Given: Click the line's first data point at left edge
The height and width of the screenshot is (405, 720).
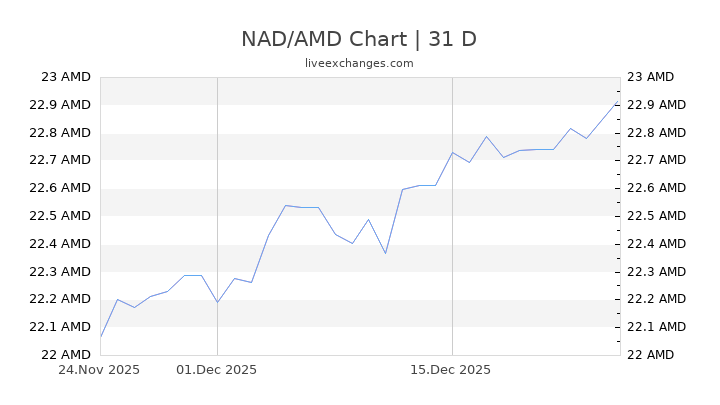Looking at the screenshot, I should point(100,337).
